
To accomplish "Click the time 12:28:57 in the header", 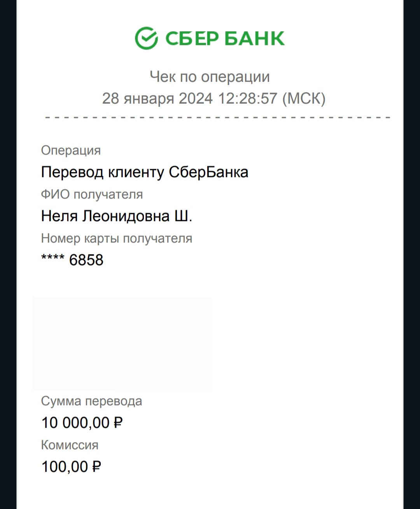I will tap(247, 98).
